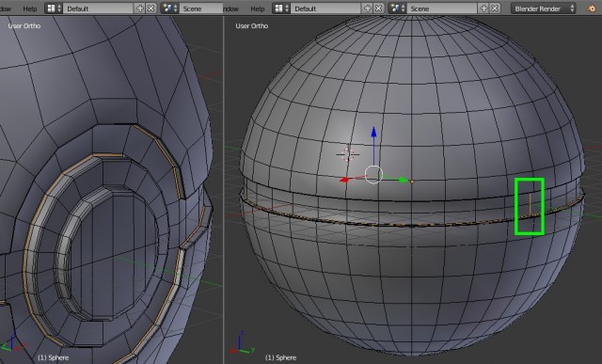
Task: Click the '(1) Sphere' label in right viewport
Action: point(280,357)
